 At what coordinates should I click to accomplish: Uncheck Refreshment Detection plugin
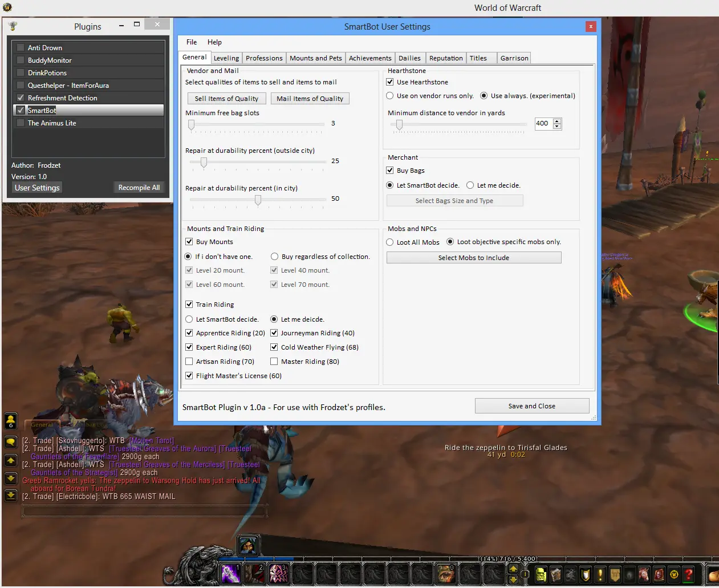21,98
